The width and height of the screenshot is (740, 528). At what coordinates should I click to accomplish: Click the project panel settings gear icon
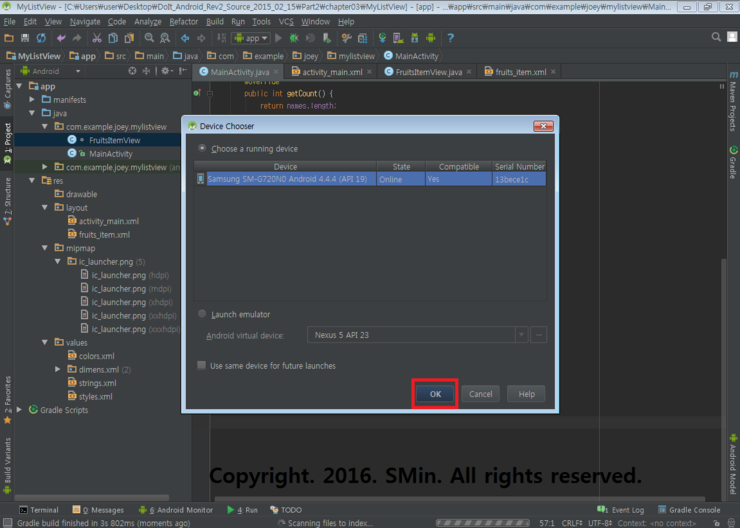pos(165,71)
